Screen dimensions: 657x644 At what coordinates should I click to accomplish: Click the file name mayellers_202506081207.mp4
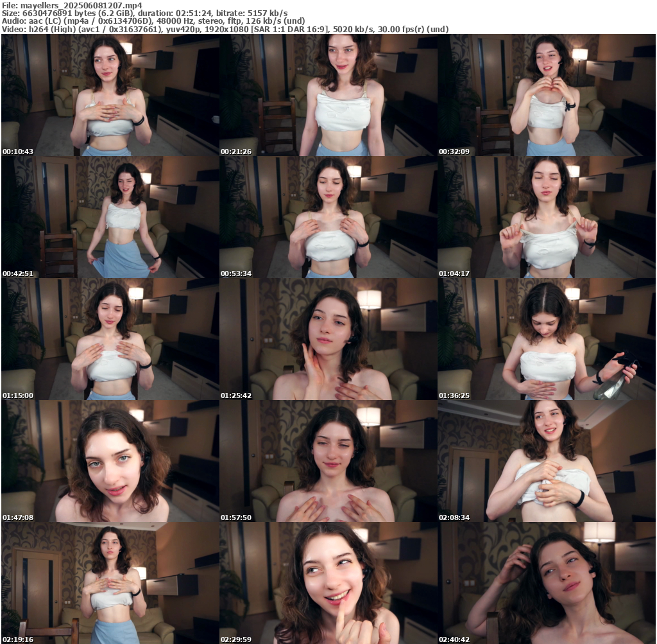point(81,5)
